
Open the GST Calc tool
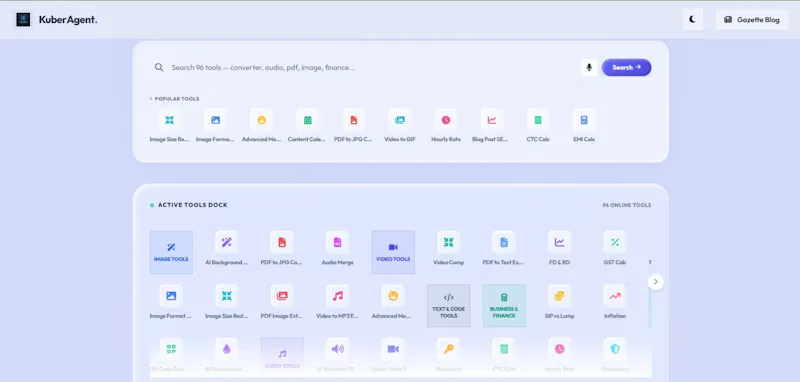[615, 249]
